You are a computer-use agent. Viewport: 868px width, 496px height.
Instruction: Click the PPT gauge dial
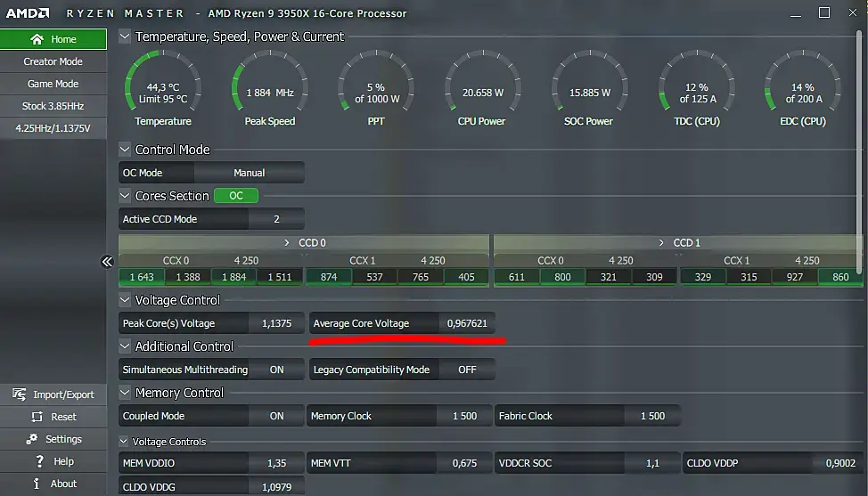[376, 83]
